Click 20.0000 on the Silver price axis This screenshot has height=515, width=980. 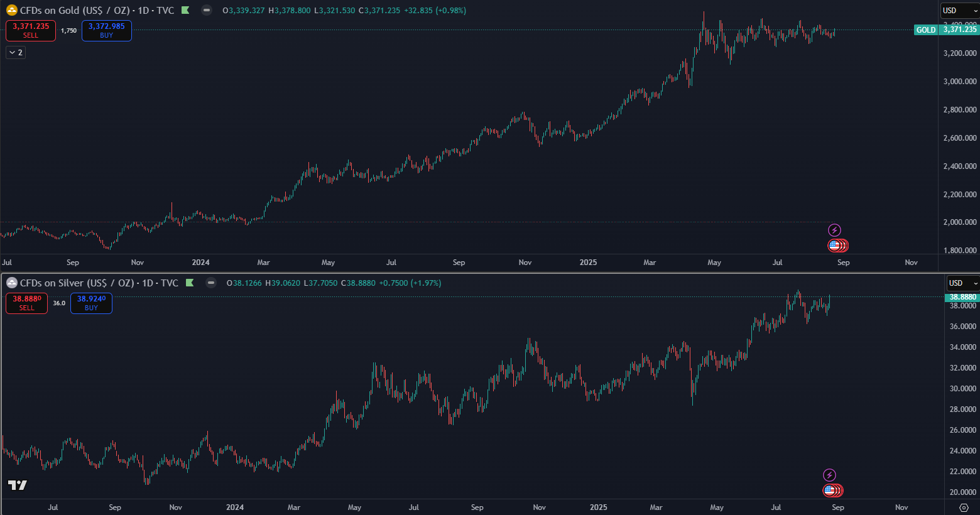(962, 492)
